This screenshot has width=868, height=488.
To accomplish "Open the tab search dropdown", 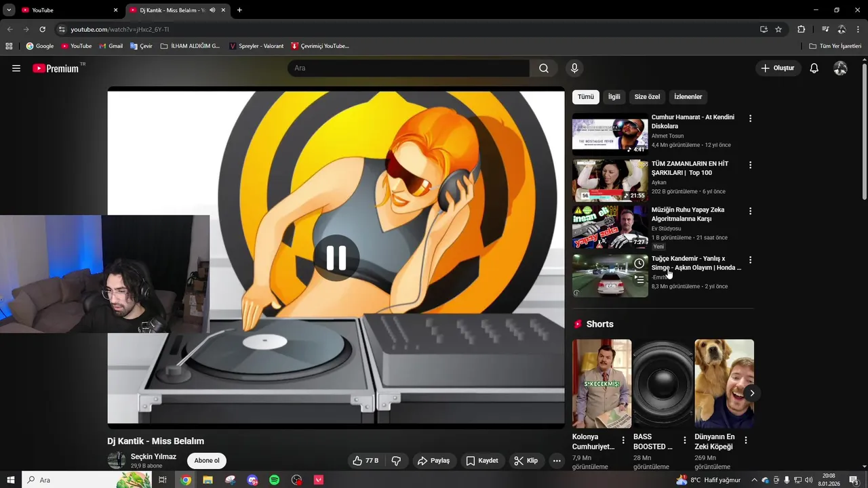I will tap(9, 10).
